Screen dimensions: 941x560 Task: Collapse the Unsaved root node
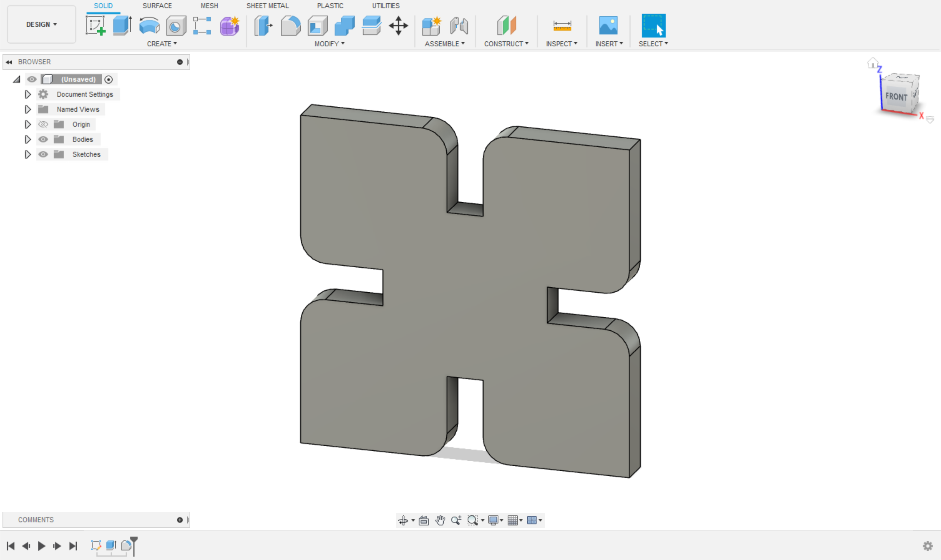(x=17, y=79)
